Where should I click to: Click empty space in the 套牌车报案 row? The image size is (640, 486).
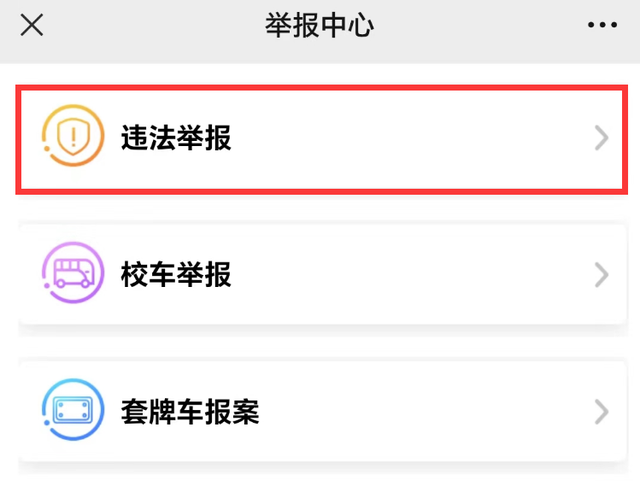[420, 411]
